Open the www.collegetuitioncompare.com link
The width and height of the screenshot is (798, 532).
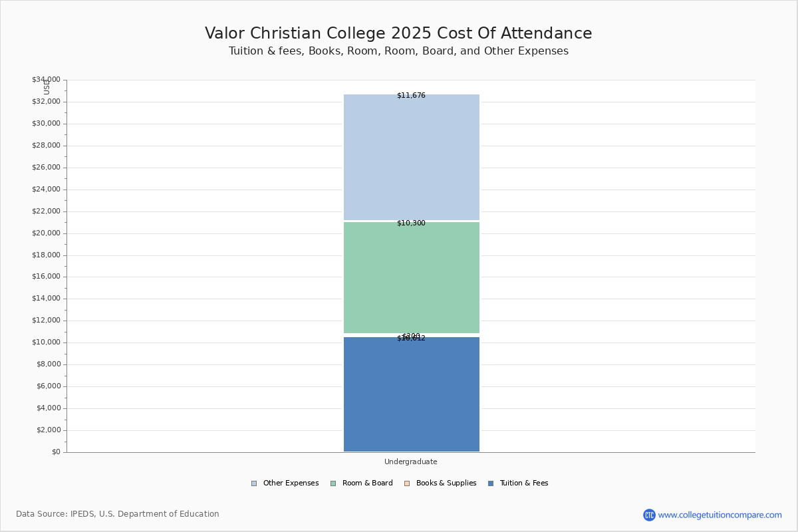point(720,515)
